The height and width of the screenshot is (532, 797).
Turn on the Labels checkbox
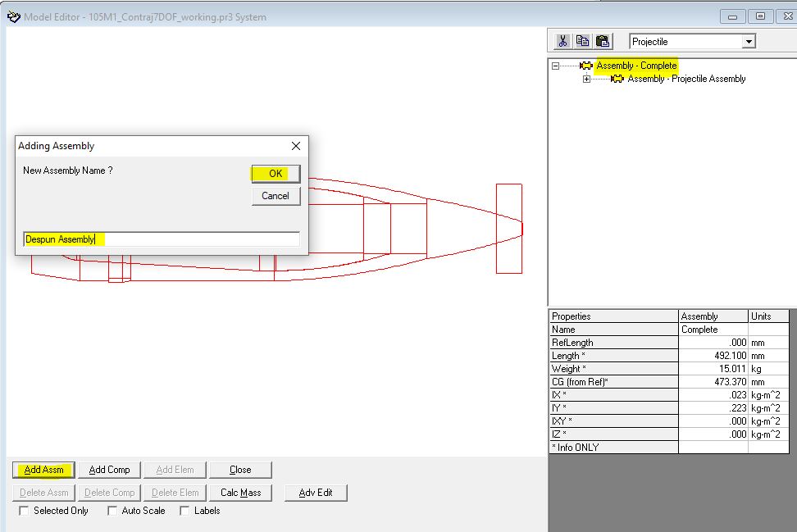pos(184,511)
